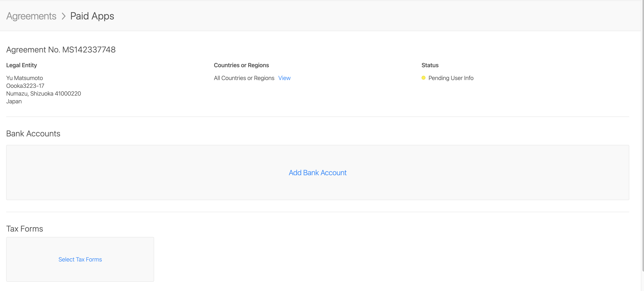Select the Paid Apps breadcrumb label
Screen dimensions: 644x291
pyautogui.click(x=92, y=16)
